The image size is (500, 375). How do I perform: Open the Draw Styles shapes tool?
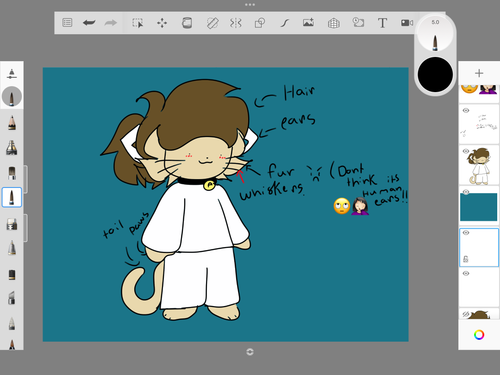[x=260, y=23]
